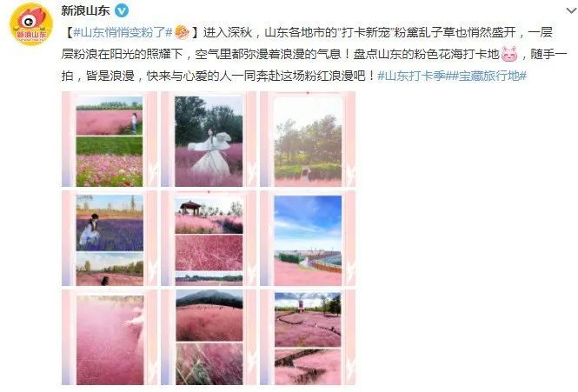Viewport: 578px width, 392px height.
Task: Open the hazy trees top-right photo
Action: click(x=308, y=139)
